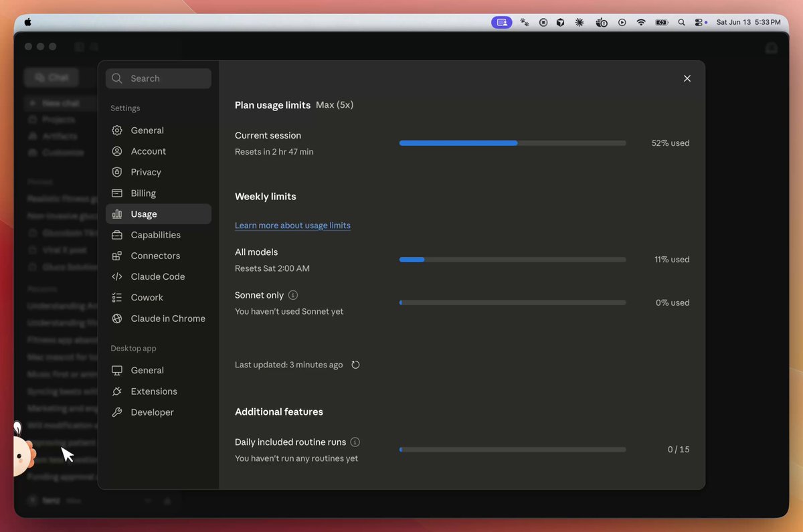
Task: Click the cube menu bar icon
Action: tap(561, 22)
